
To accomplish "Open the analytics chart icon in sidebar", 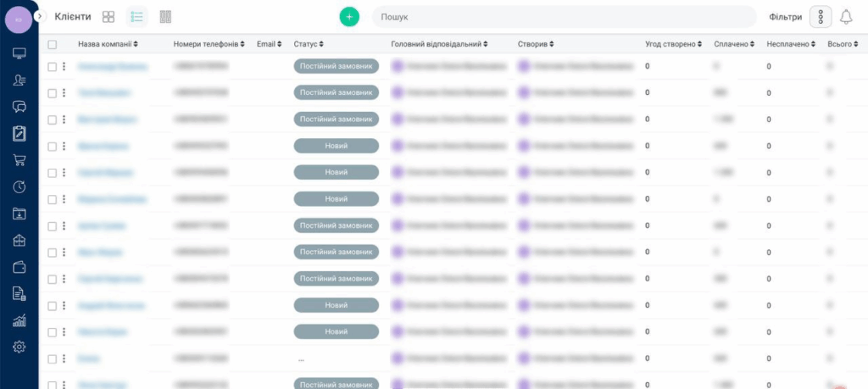I will [x=19, y=320].
